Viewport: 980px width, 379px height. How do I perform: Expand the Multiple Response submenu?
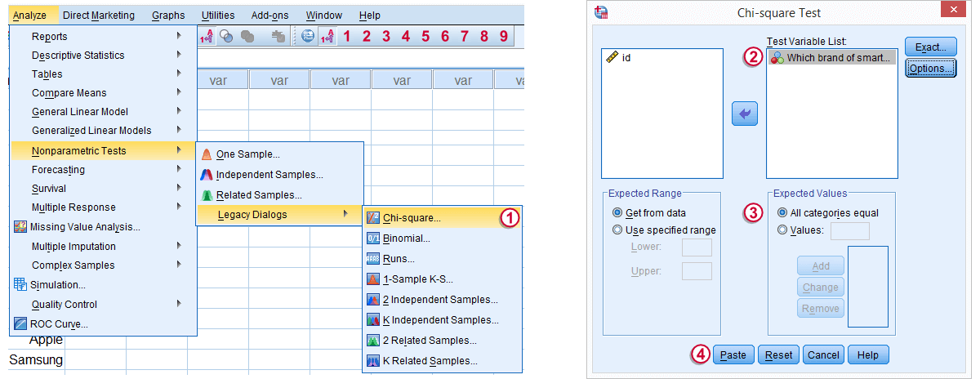[x=103, y=207]
